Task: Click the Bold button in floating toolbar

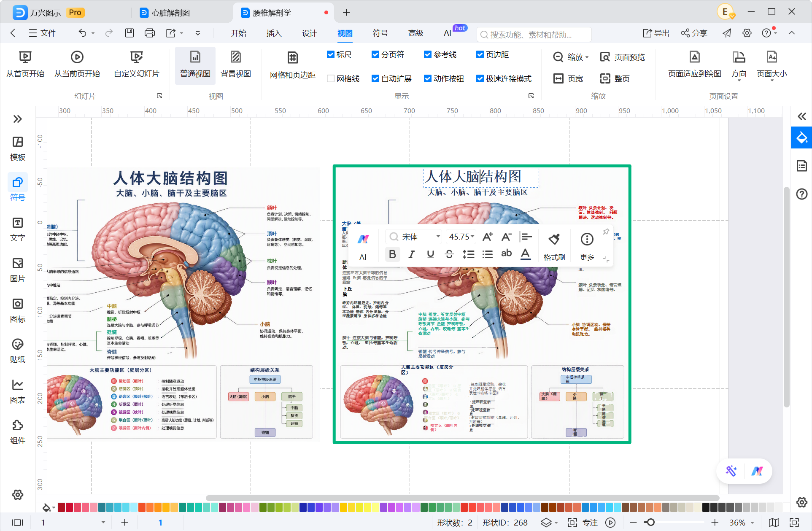Action: (x=392, y=254)
